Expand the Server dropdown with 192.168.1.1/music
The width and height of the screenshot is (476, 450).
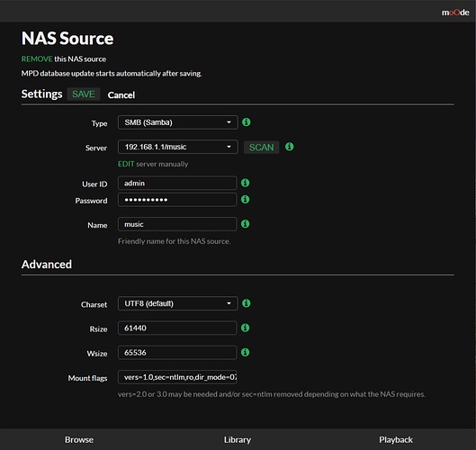click(x=178, y=147)
